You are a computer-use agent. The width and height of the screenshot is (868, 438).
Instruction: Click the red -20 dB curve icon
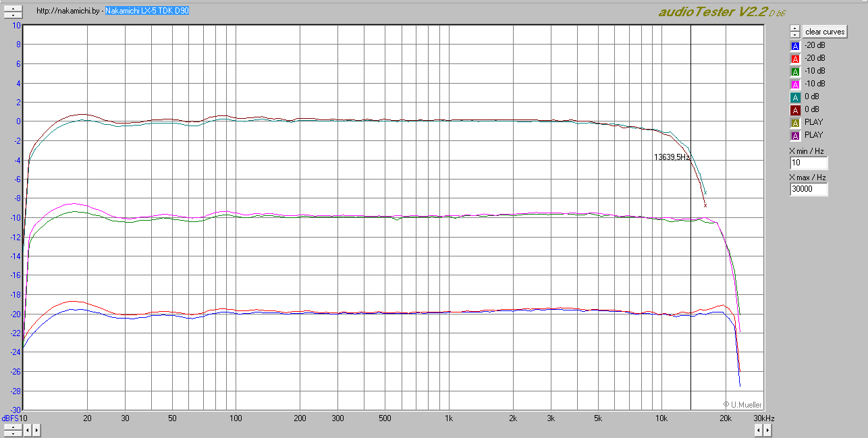[x=794, y=58]
